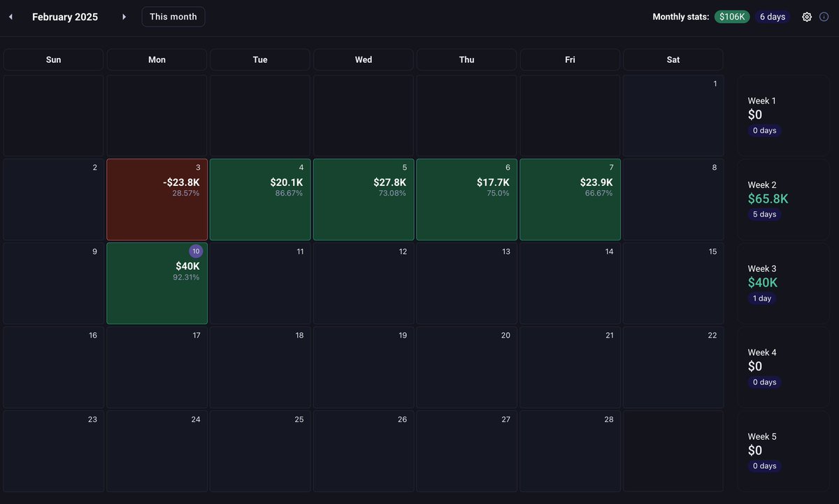Go to the previous month arrow
Image resolution: width=839 pixels, height=504 pixels.
tap(10, 17)
